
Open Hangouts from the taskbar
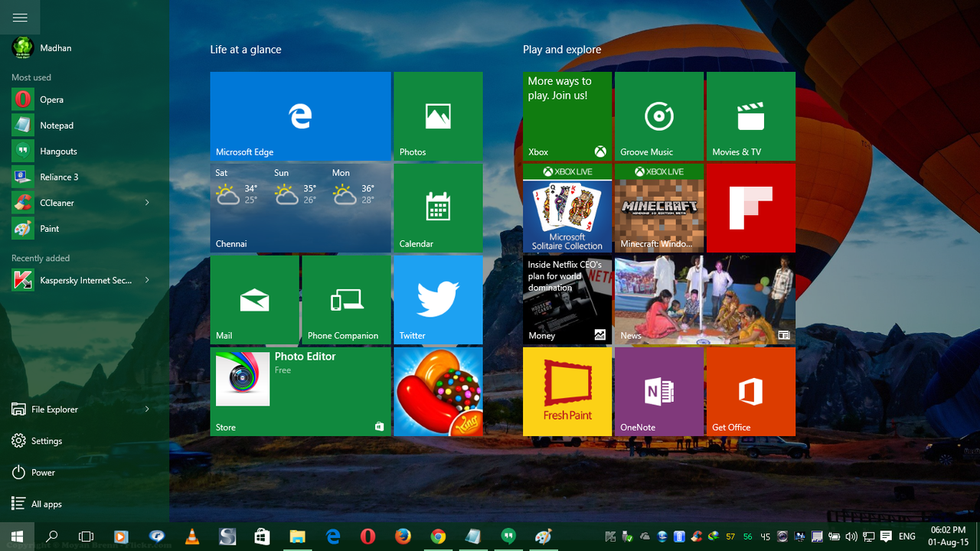[x=508, y=536]
